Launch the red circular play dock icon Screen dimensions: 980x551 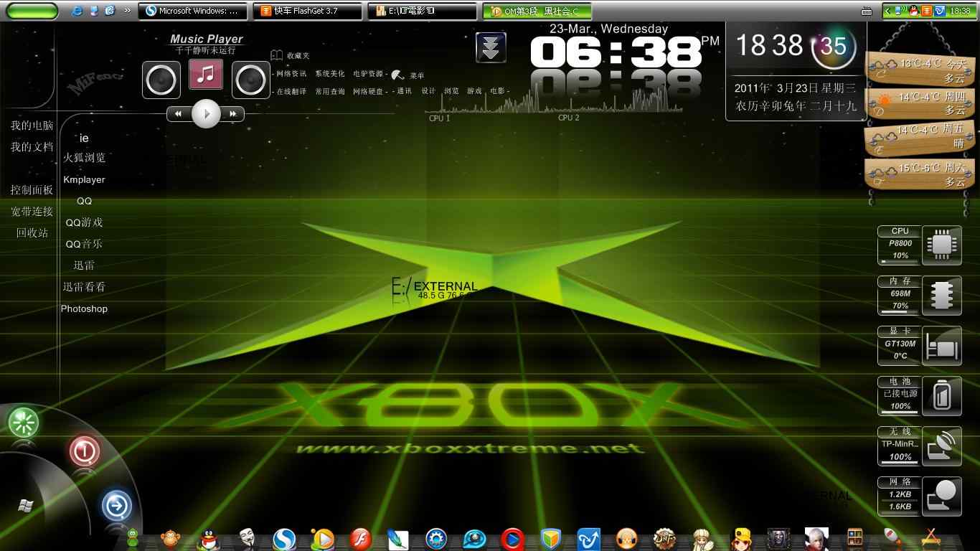click(512, 539)
